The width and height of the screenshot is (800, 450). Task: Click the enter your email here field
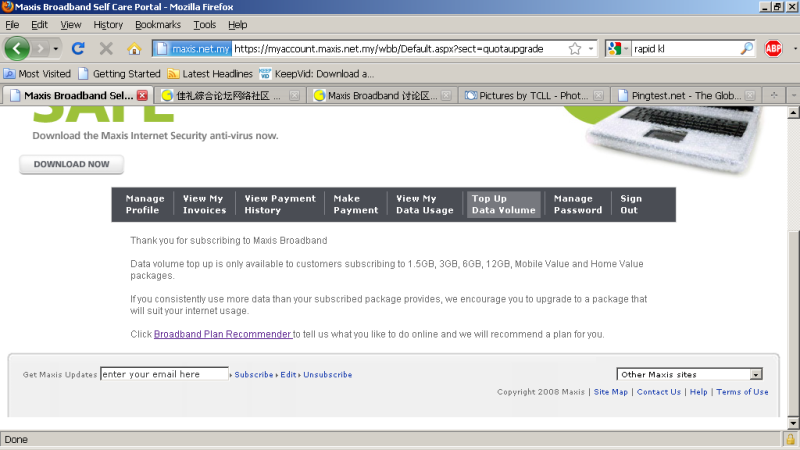tap(164, 374)
